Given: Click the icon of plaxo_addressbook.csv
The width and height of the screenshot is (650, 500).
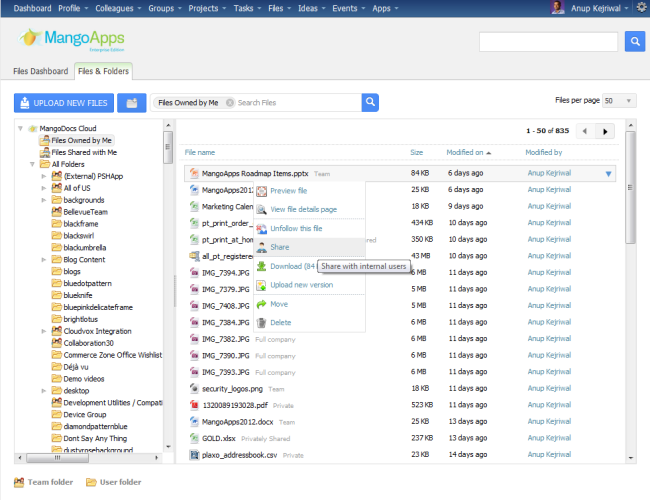Looking at the screenshot, I should (194, 455).
